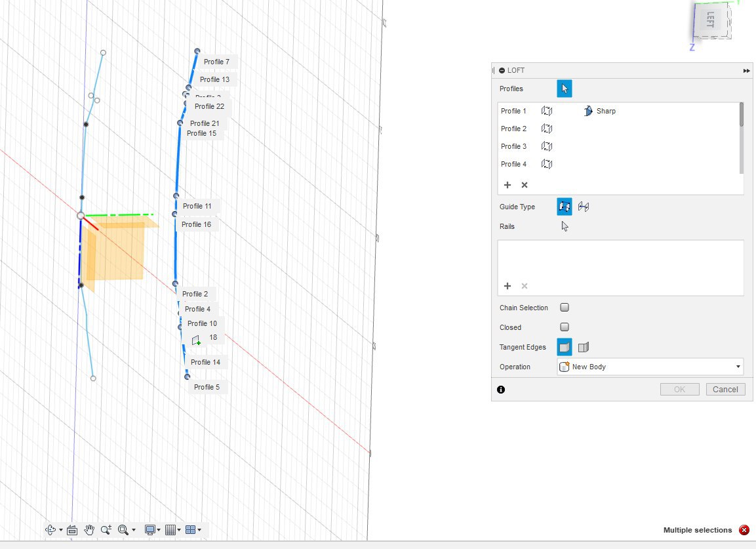Click the Profile 13 label in canvas
The height and width of the screenshot is (549, 756).
point(214,79)
